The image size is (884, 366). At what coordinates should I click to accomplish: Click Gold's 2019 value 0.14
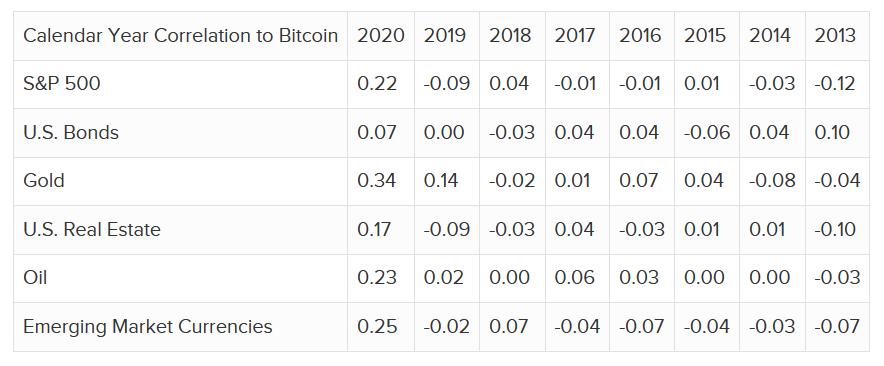(x=441, y=180)
